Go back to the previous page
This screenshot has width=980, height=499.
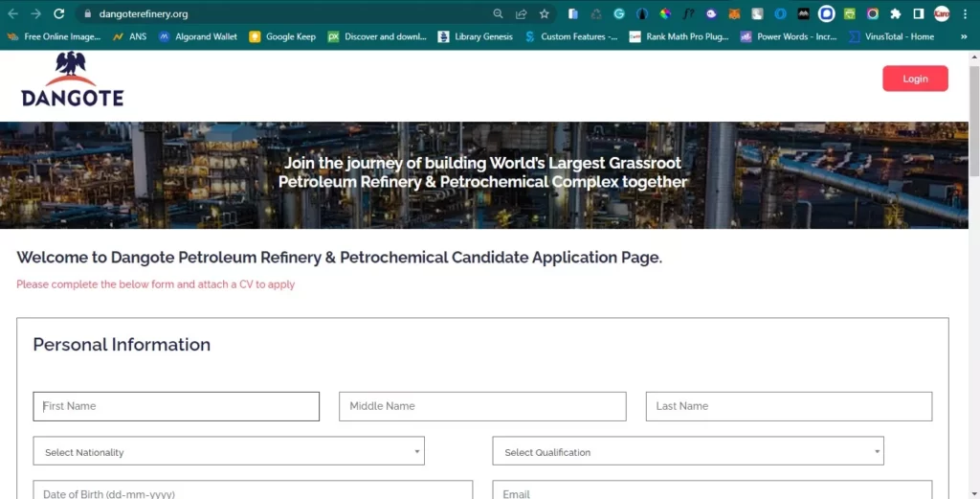pyautogui.click(x=12, y=13)
